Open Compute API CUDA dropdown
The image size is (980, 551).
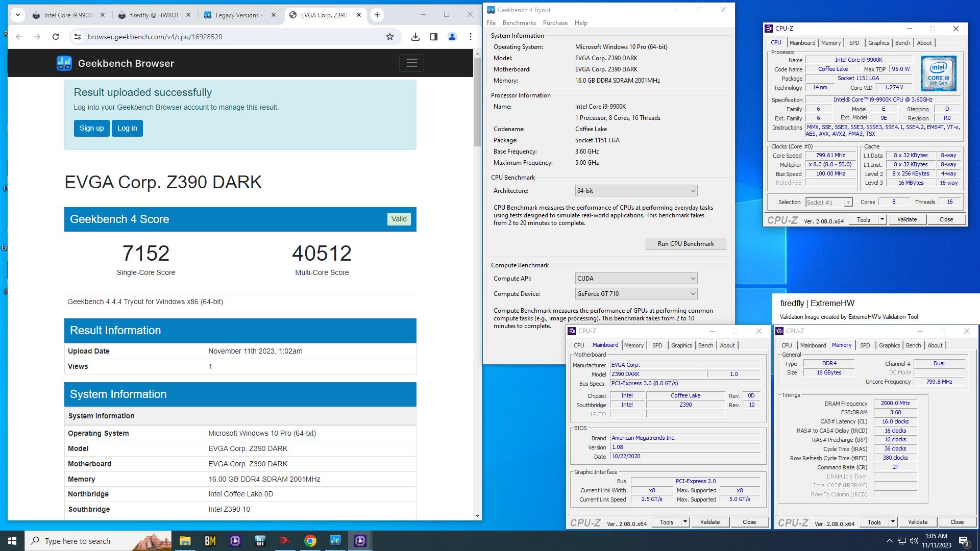636,279
